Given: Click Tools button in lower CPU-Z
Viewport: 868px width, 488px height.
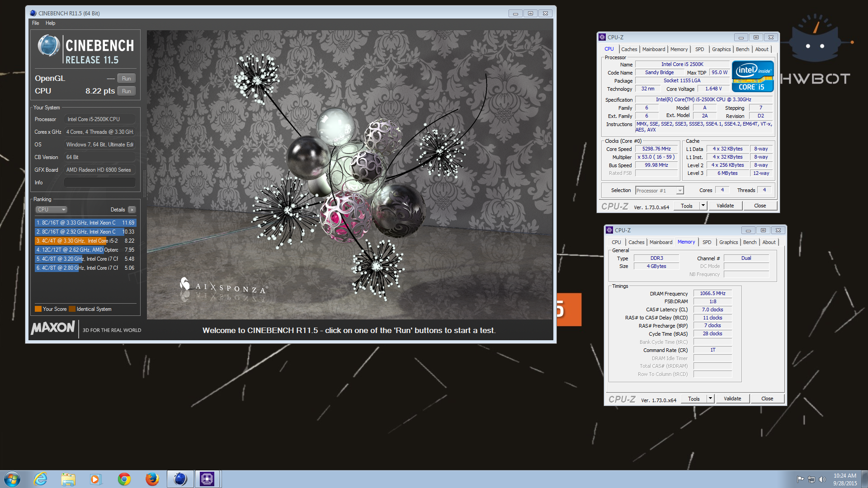Looking at the screenshot, I should 694,399.
